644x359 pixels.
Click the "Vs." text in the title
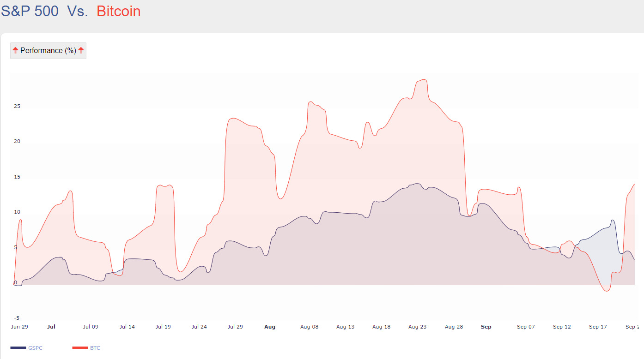[x=77, y=11]
